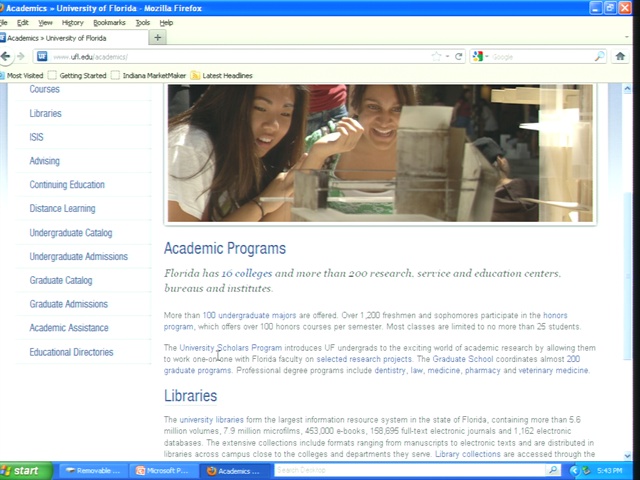Screen dimensions: 640x480
Task: Follow the 'veterinary medicine' link
Action: 553,371
